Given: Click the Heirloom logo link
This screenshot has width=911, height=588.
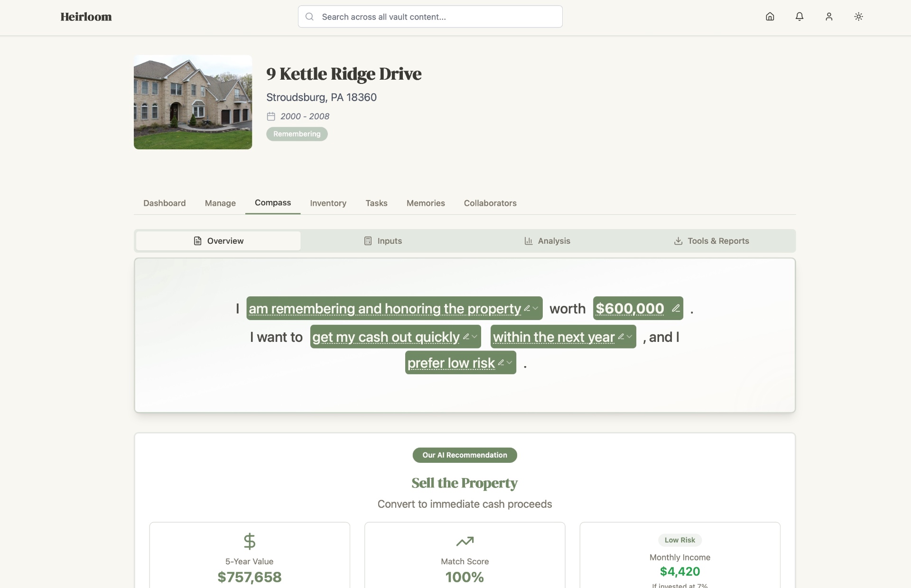Looking at the screenshot, I should (x=86, y=17).
